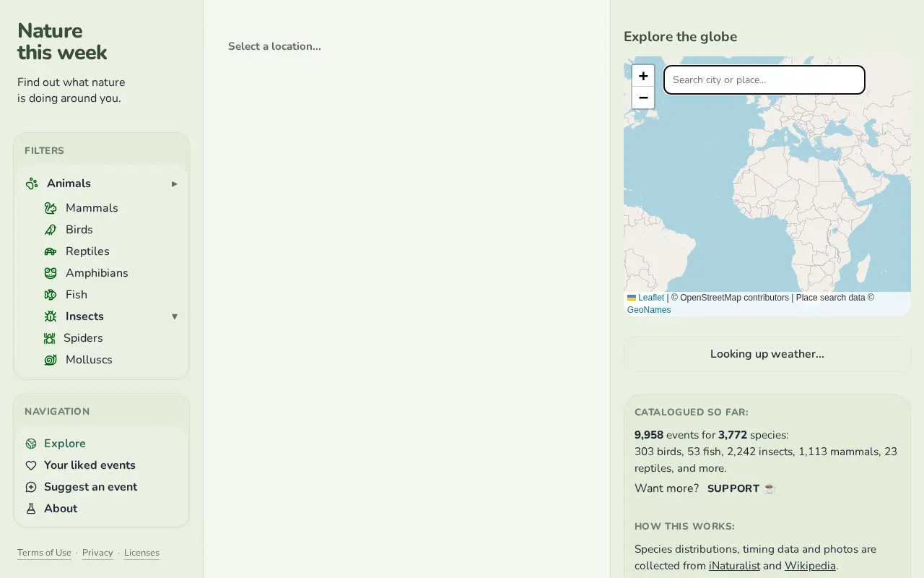Click the Mammals squirrel icon
The height and width of the screenshot is (578, 924).
[50, 208]
